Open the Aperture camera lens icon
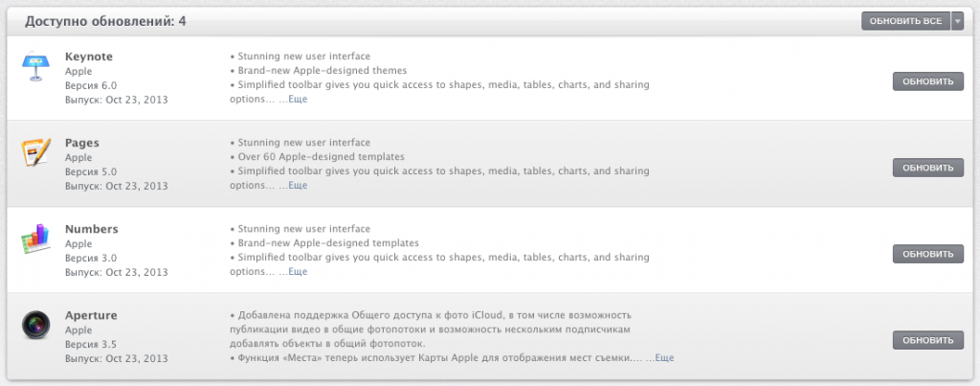Screen dimensions: 980x386 coord(35,325)
